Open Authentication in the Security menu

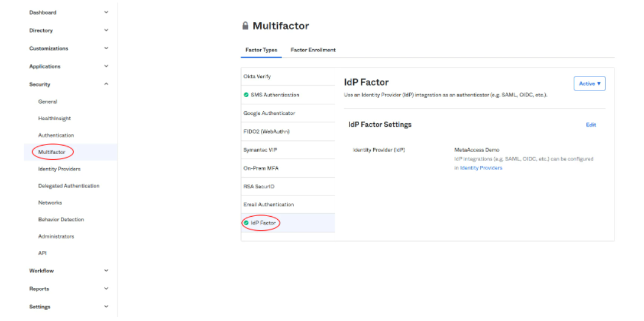coord(56,136)
